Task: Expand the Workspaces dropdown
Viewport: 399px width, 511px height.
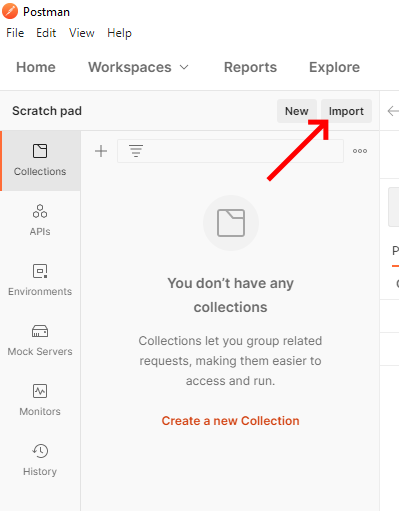Action: (138, 67)
